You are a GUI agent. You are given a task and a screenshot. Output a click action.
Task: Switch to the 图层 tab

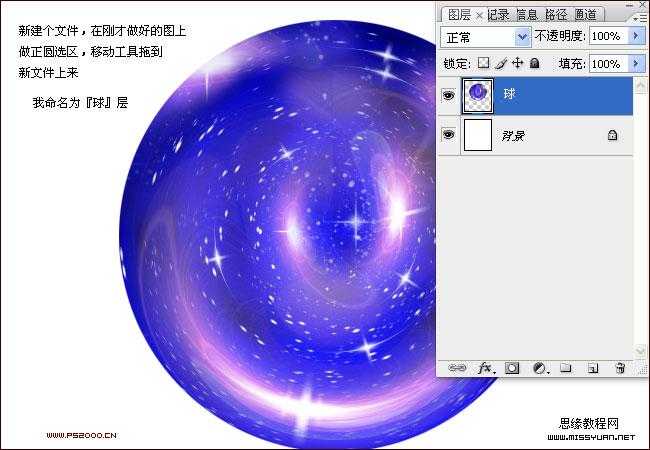pyautogui.click(x=459, y=15)
